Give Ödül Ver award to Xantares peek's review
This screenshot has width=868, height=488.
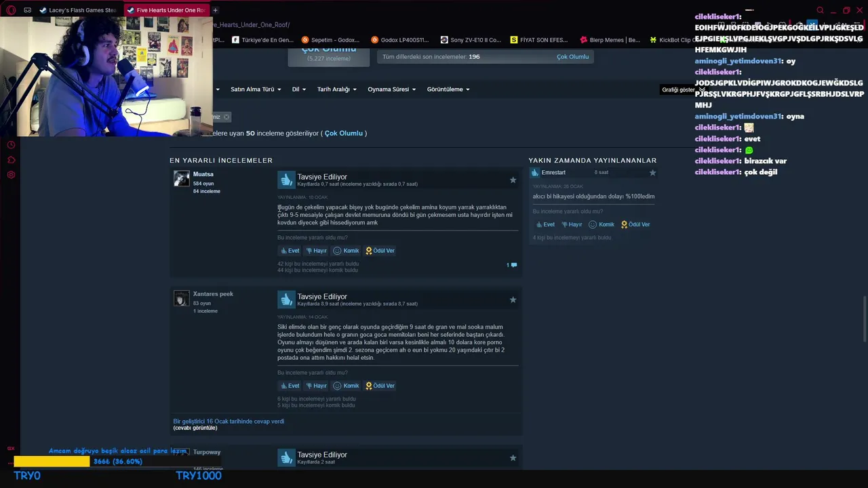pos(380,386)
